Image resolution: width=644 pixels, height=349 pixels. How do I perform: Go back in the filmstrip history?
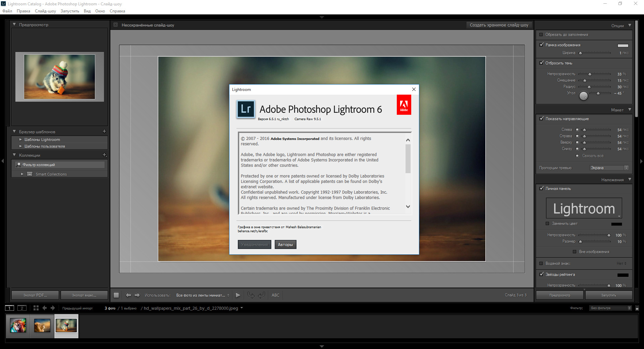[x=44, y=308]
